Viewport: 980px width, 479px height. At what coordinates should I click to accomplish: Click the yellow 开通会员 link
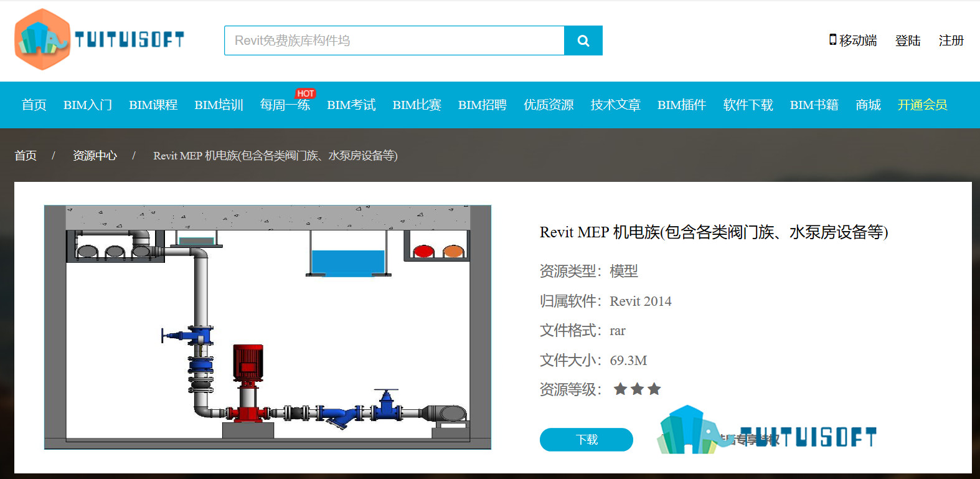(923, 105)
